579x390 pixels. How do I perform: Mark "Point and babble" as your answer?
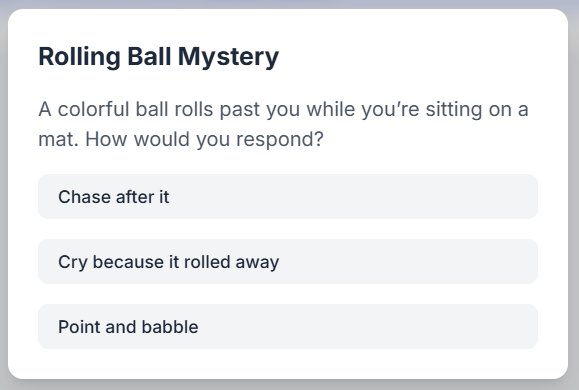click(x=288, y=326)
